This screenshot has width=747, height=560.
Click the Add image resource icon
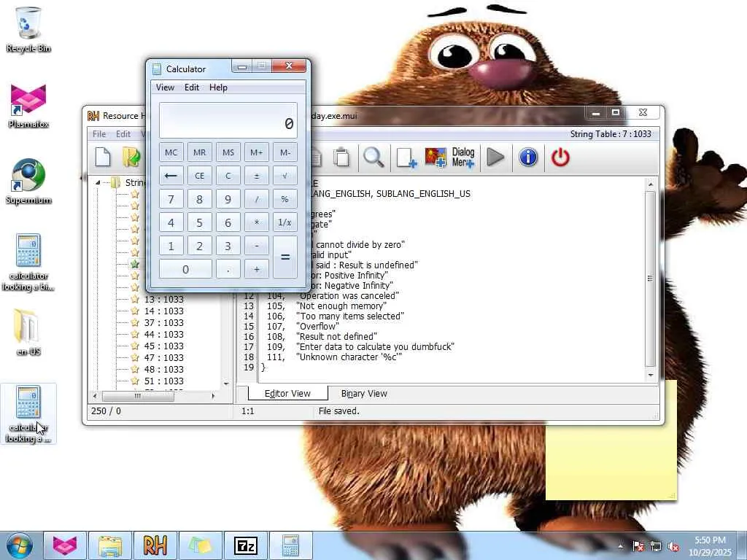(x=436, y=157)
